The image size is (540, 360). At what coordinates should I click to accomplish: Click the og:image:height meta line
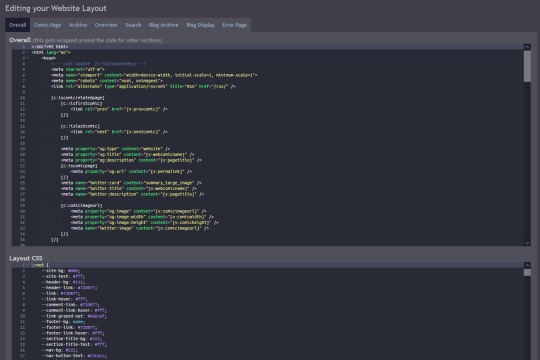[145, 223]
